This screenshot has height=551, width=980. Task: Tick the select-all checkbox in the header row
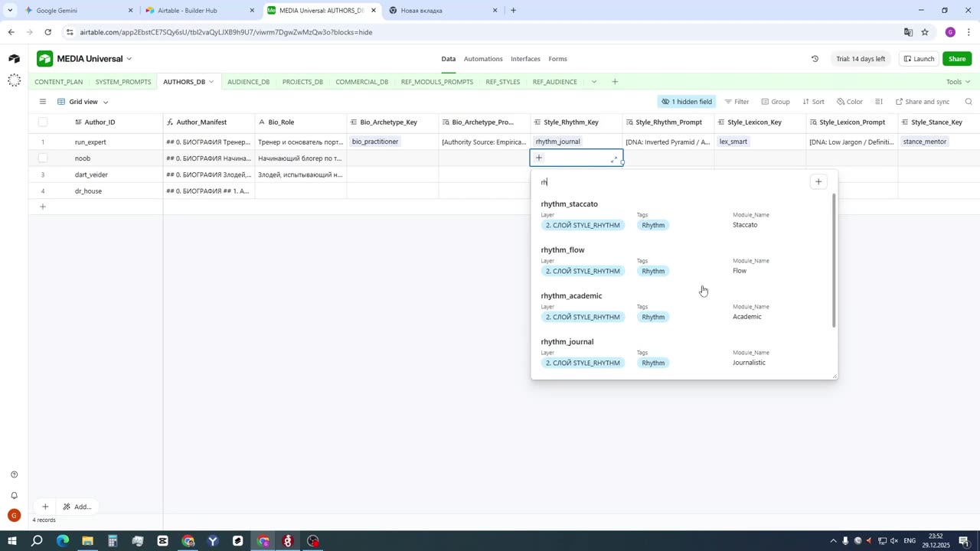point(43,122)
